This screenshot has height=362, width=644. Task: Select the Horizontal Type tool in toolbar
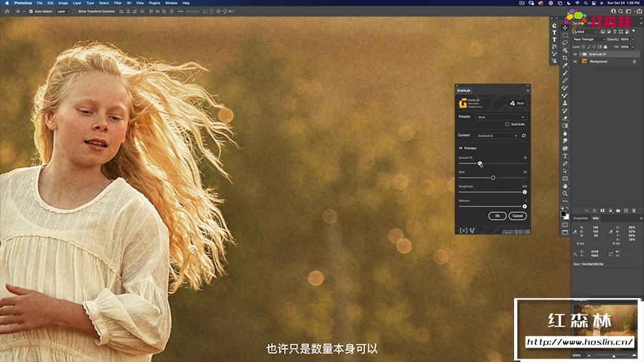pos(565,156)
